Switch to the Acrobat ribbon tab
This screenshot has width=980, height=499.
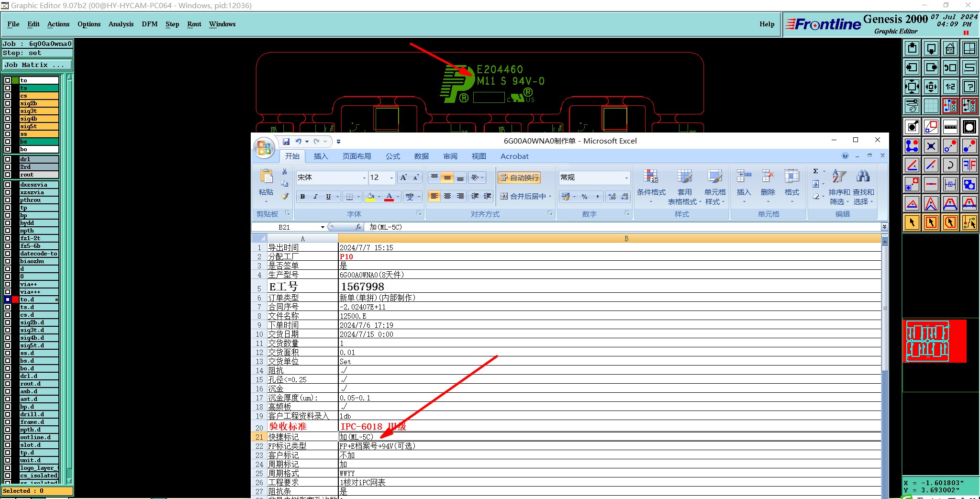click(x=514, y=156)
